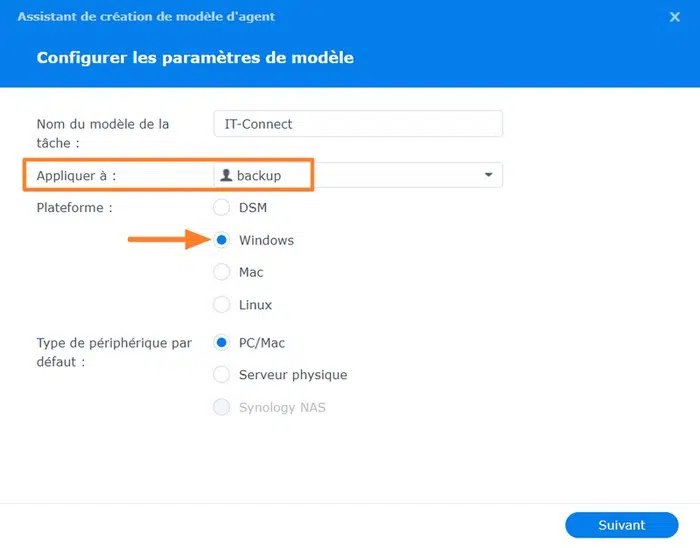
Task: Choose Serveur physique device type
Action: (x=222, y=375)
